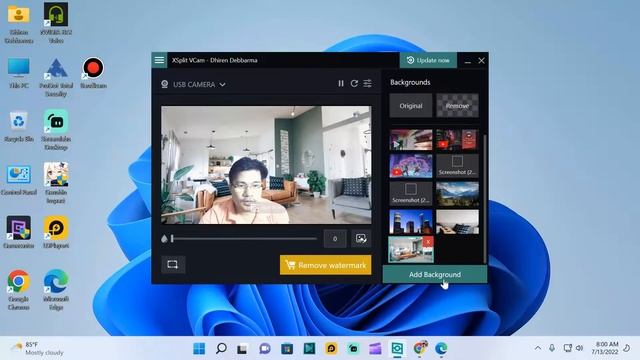Select the Remove background option
The image size is (640, 360).
(x=457, y=106)
